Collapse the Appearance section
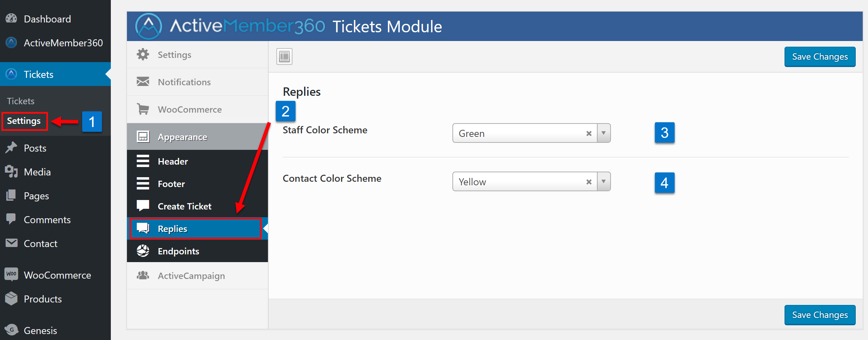868x340 pixels. (x=197, y=136)
